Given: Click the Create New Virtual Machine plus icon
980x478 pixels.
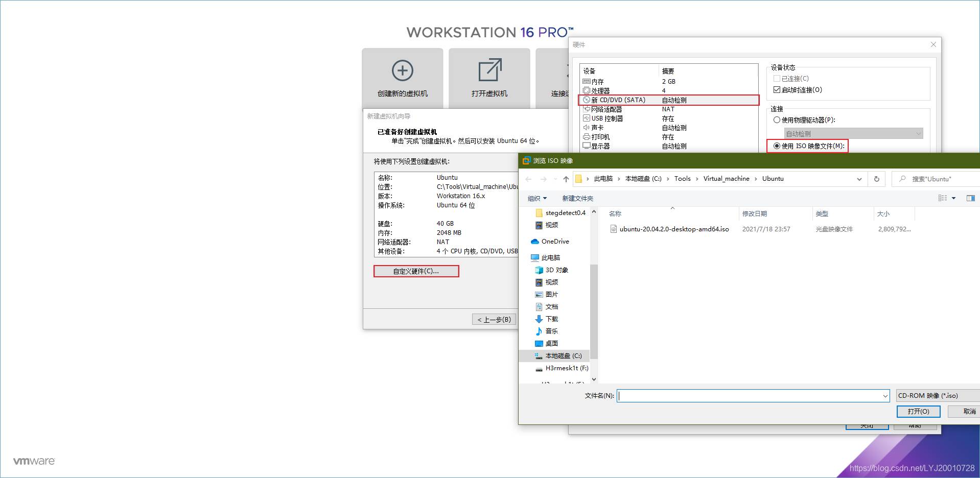Looking at the screenshot, I should tap(402, 70).
